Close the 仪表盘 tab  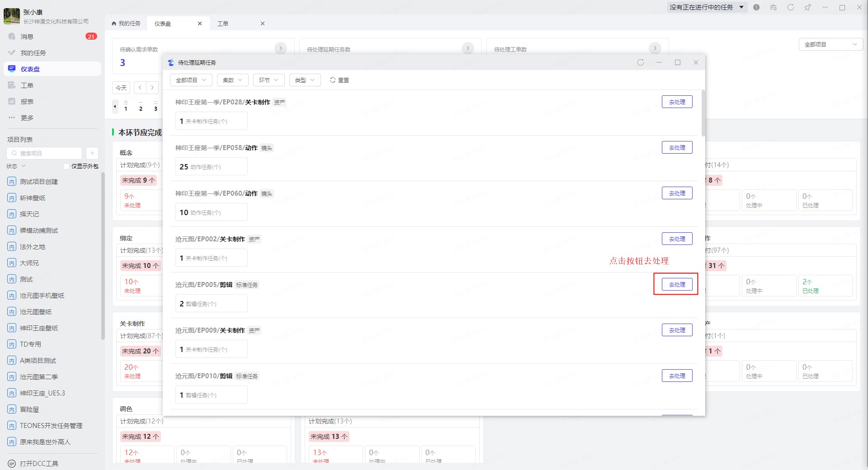pyautogui.click(x=200, y=23)
